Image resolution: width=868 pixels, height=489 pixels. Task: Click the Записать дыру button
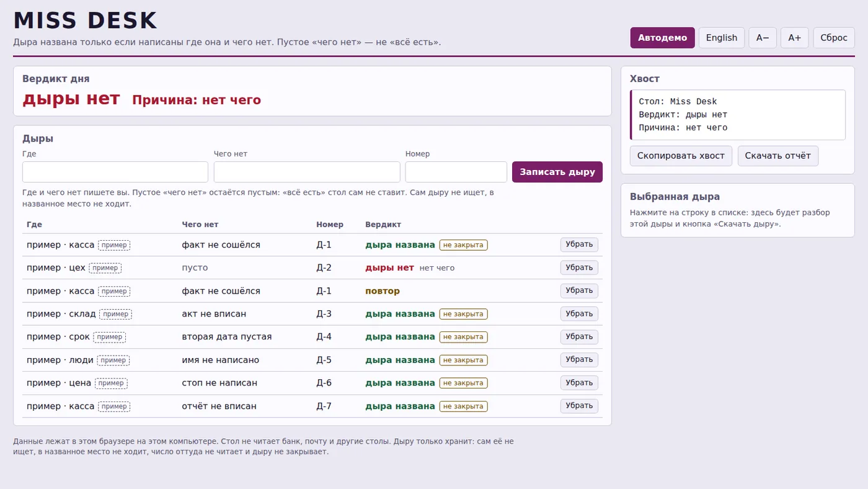tap(557, 172)
